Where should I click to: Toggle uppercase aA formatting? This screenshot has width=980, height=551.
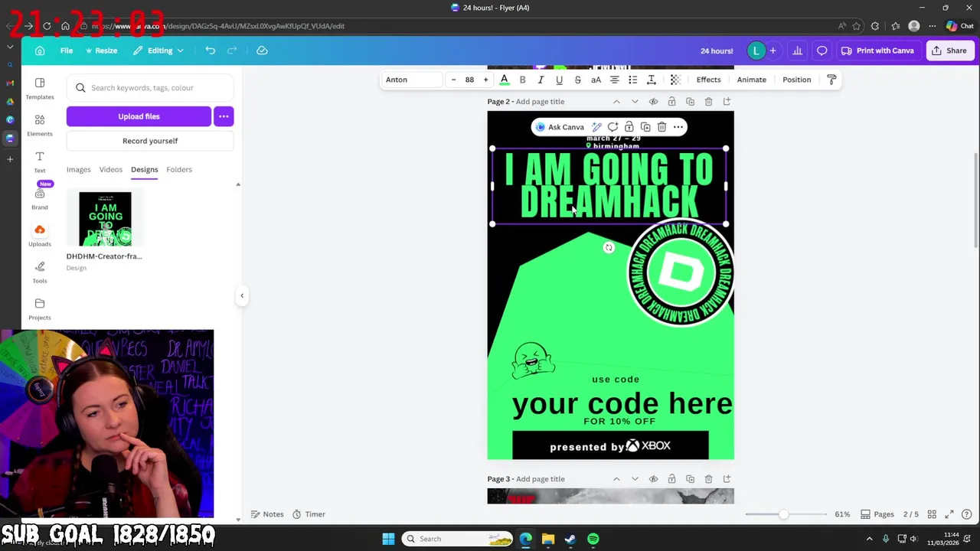click(x=596, y=80)
